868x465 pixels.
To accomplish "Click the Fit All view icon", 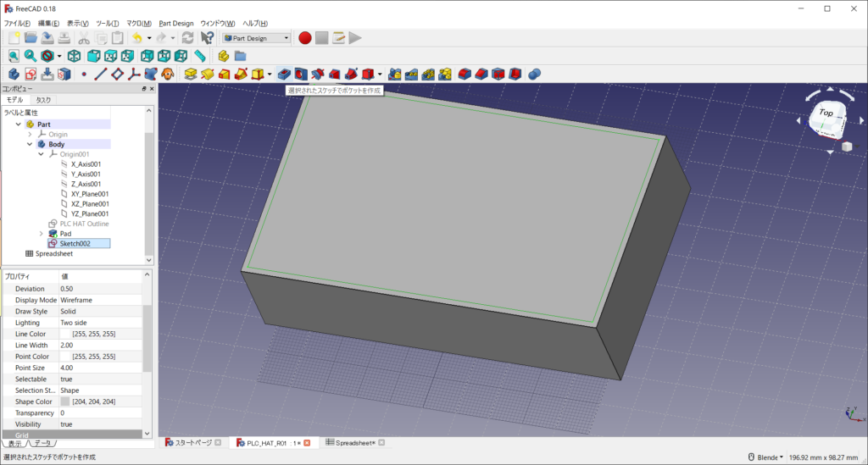I will click(x=14, y=56).
